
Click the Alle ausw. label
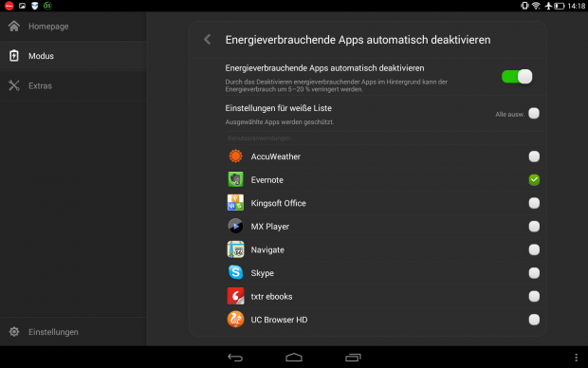[x=509, y=114]
